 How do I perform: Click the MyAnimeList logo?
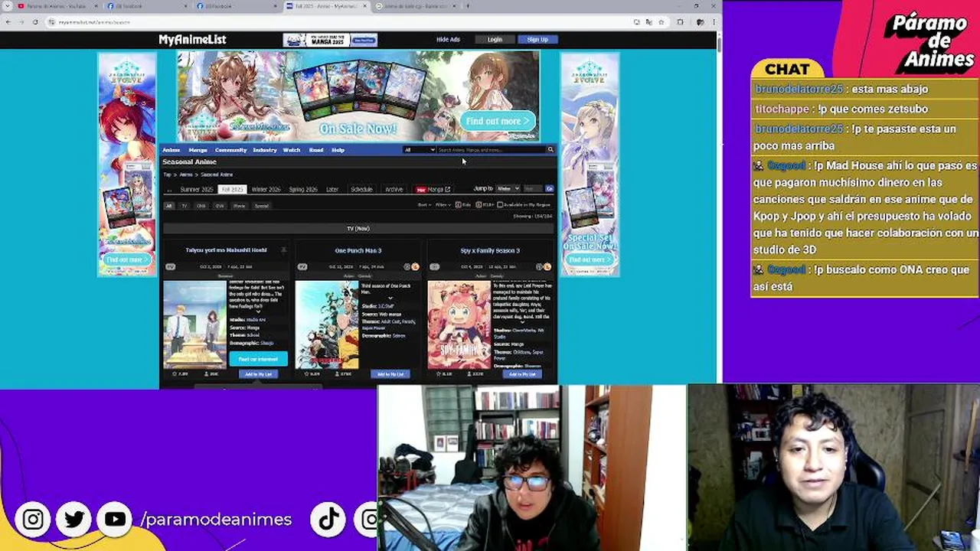192,40
